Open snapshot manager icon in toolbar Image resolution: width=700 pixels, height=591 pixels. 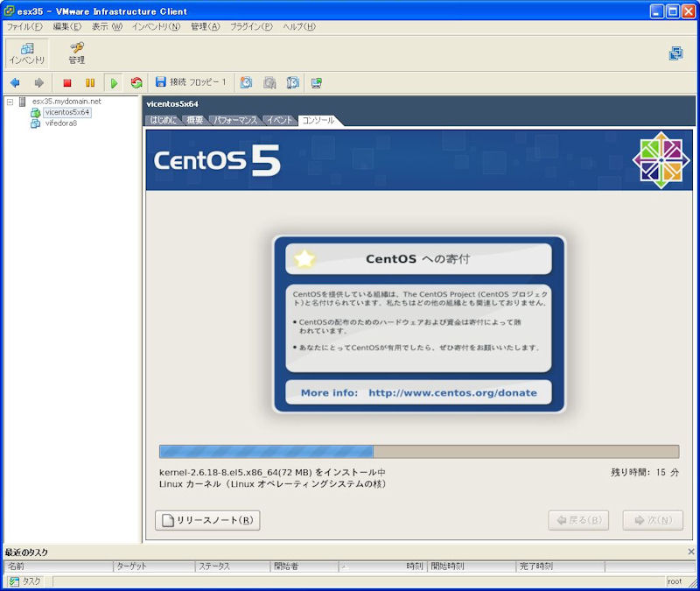(292, 82)
